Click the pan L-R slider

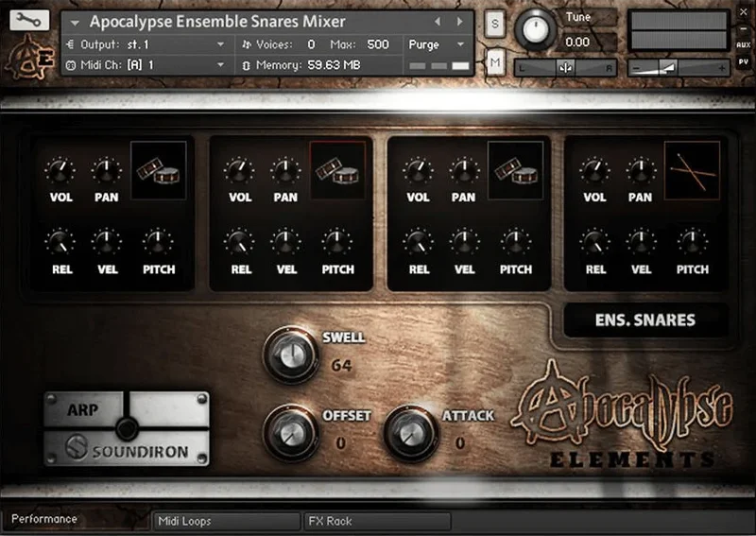click(565, 68)
